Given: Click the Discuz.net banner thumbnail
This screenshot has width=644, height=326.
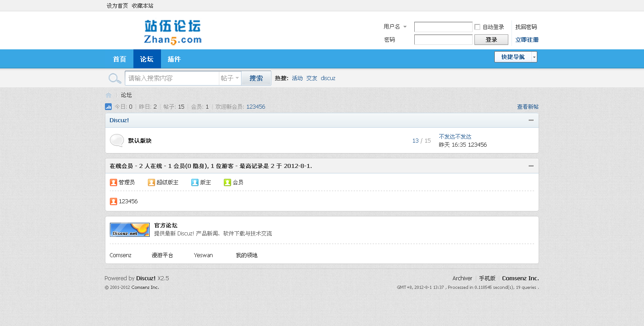Looking at the screenshot, I should tap(129, 230).
